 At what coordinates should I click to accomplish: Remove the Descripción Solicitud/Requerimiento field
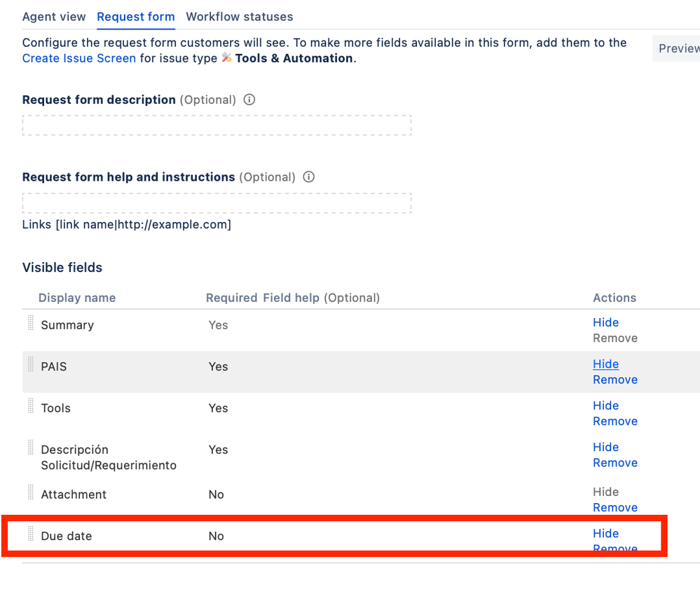click(x=615, y=463)
